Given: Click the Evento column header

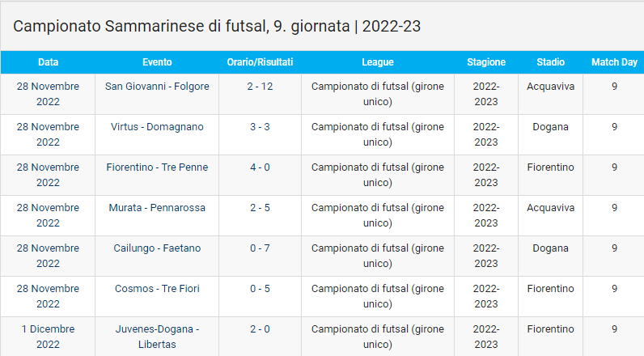Looking at the screenshot, I should 157,62.
